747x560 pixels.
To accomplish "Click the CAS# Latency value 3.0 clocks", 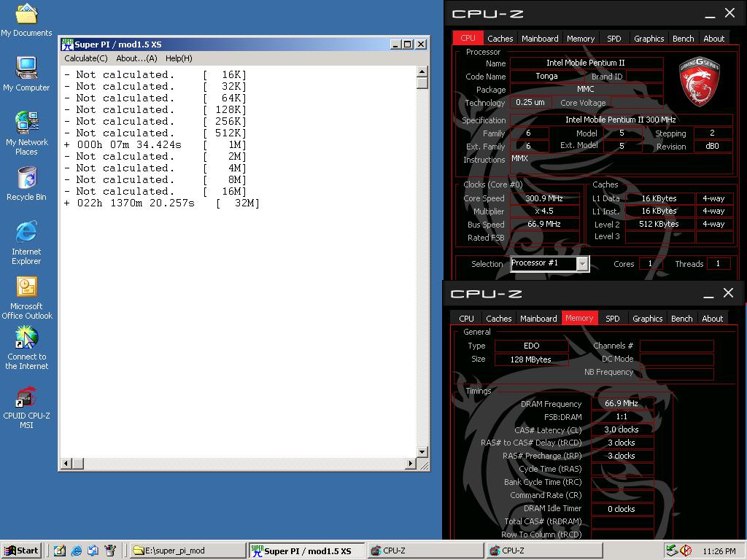I will [x=622, y=429].
